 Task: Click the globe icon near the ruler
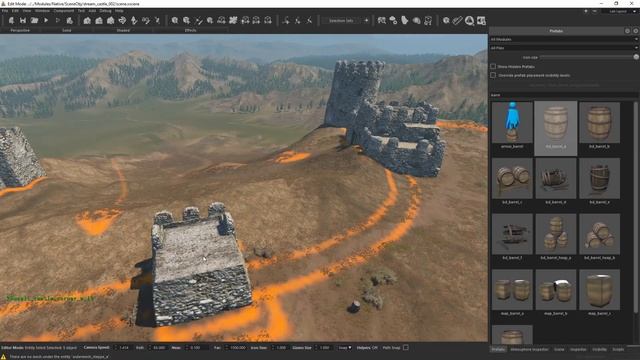446,20
